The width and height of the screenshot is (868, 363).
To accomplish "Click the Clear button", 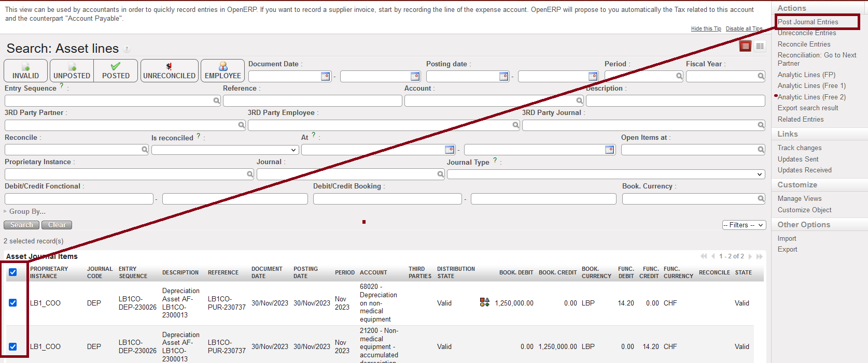I will 57,225.
